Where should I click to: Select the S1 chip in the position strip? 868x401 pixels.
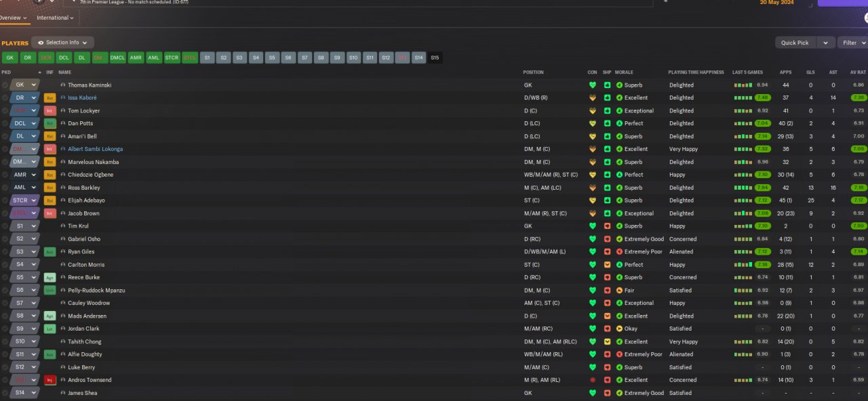[208, 58]
